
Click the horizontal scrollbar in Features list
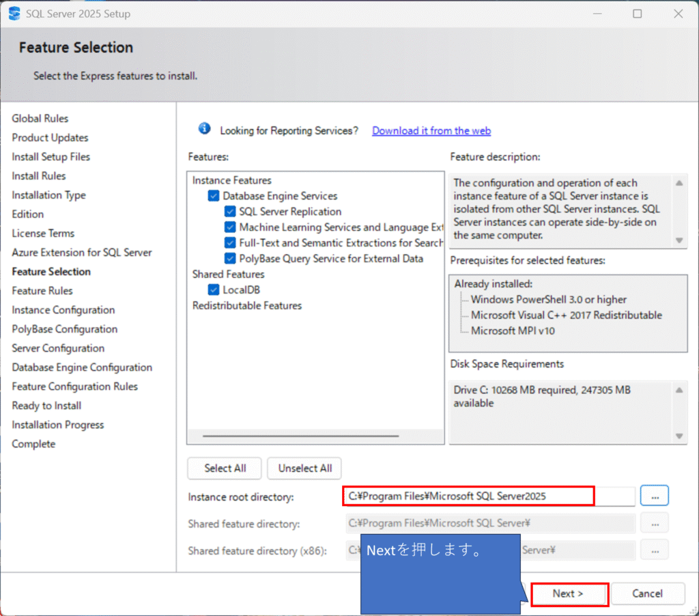pos(300,436)
